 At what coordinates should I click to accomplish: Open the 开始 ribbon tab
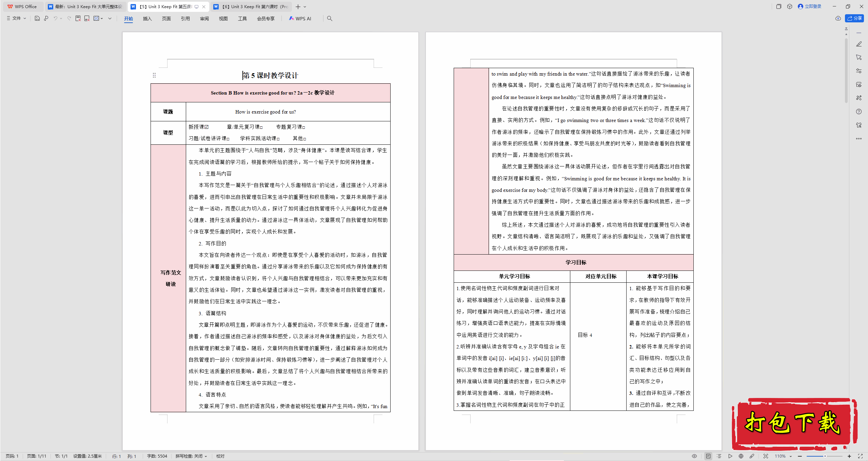coord(129,19)
